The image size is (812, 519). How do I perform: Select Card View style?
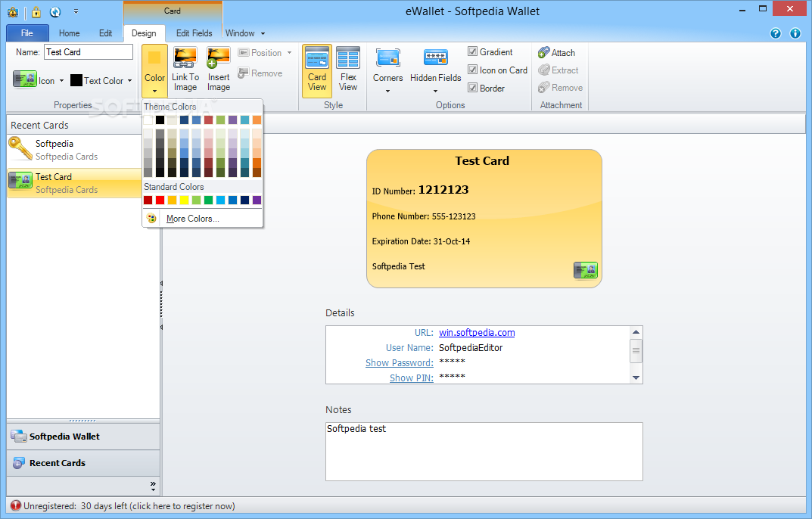[317, 70]
